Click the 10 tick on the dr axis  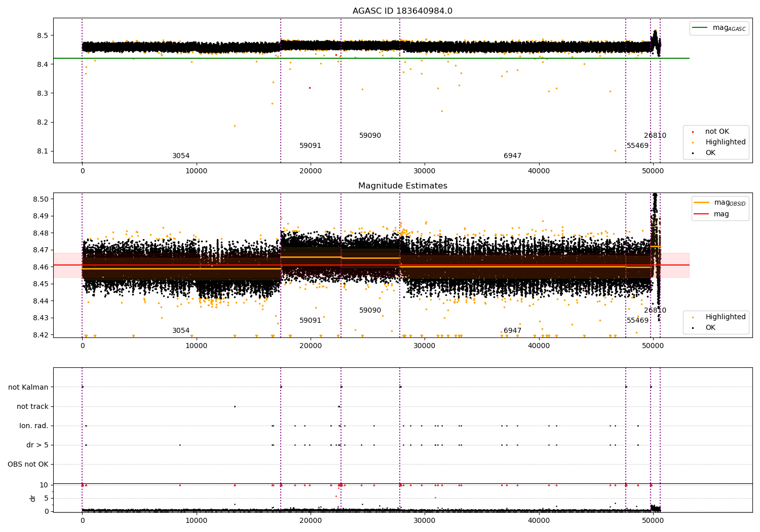click(44, 485)
